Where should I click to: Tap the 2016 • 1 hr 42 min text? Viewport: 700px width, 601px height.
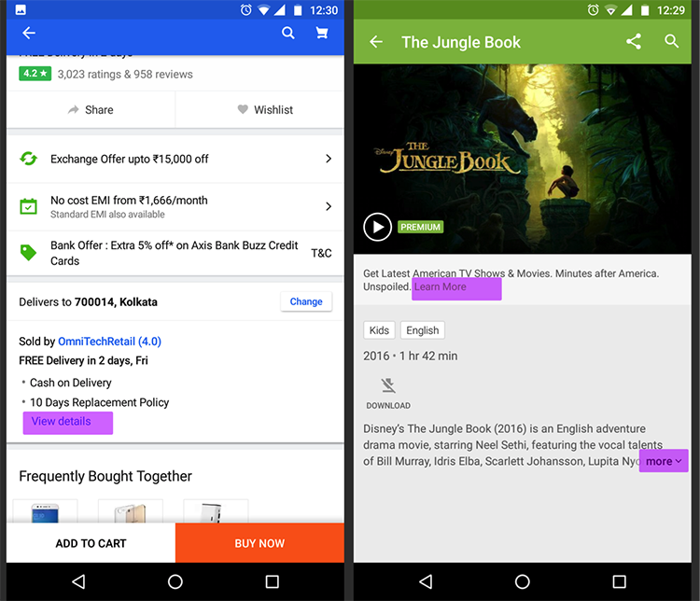pyautogui.click(x=411, y=356)
